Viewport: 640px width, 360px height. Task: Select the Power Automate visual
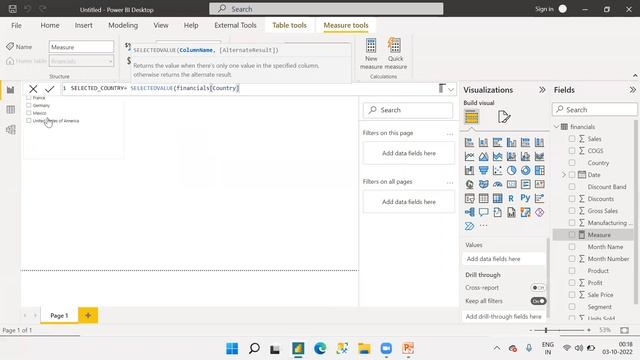(469, 226)
